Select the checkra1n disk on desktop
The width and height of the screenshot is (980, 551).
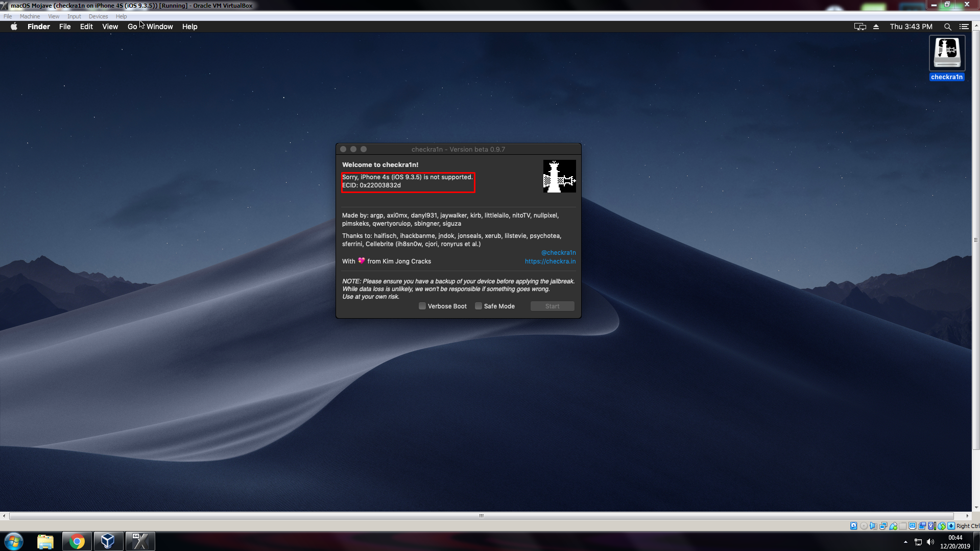pyautogui.click(x=947, y=53)
